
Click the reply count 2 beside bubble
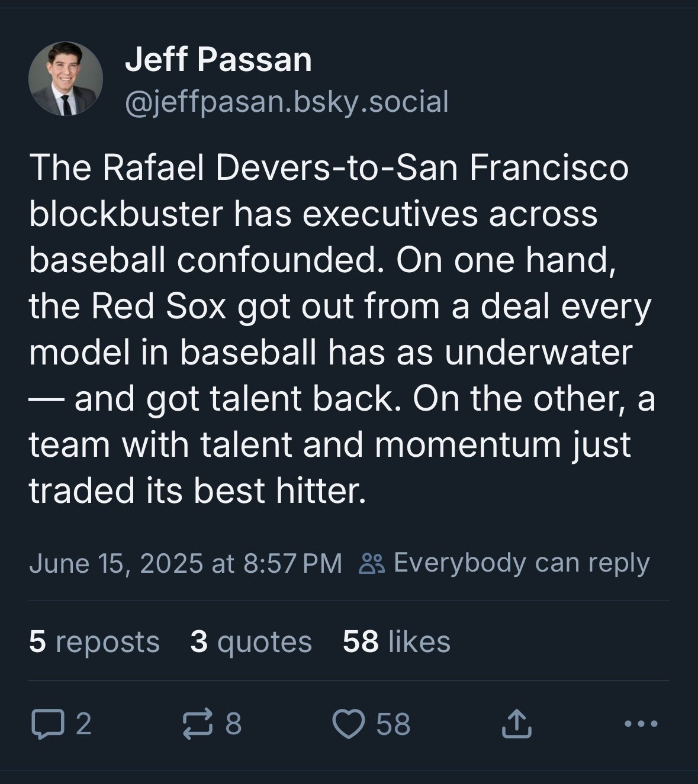(84, 724)
